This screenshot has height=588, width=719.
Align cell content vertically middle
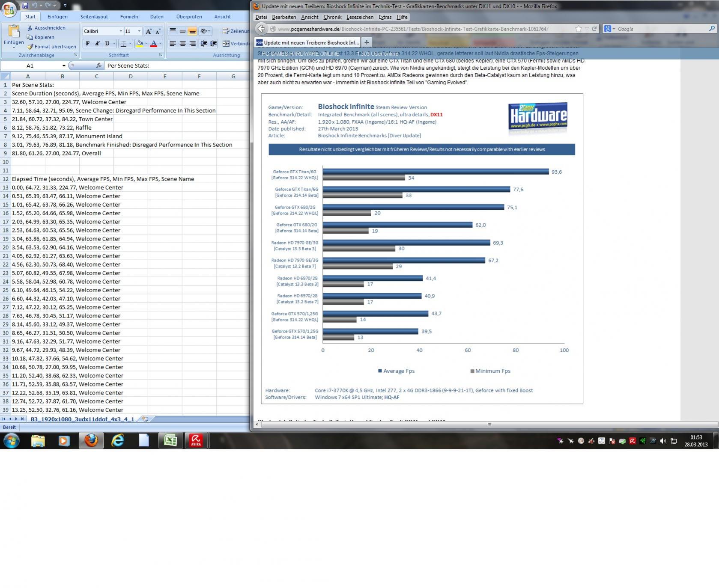182,31
